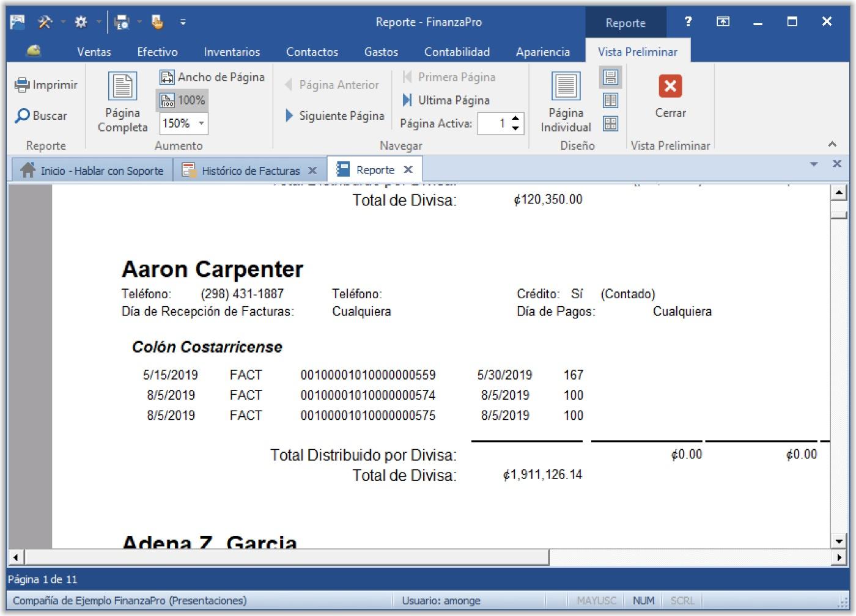Jump to Ultima Página

(x=446, y=100)
